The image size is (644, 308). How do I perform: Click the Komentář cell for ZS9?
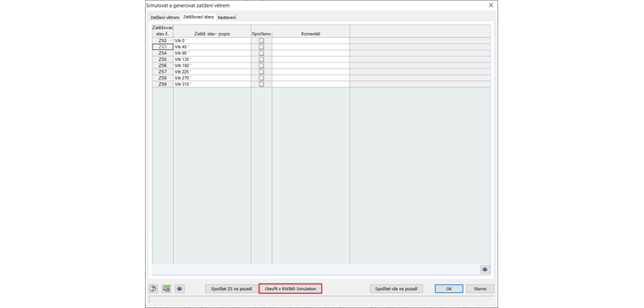click(x=310, y=84)
